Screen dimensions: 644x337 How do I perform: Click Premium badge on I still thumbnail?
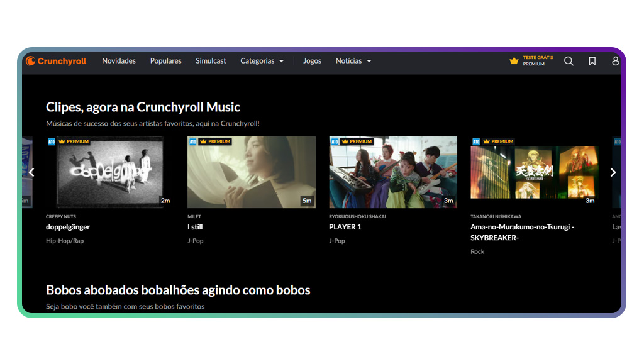(215, 141)
